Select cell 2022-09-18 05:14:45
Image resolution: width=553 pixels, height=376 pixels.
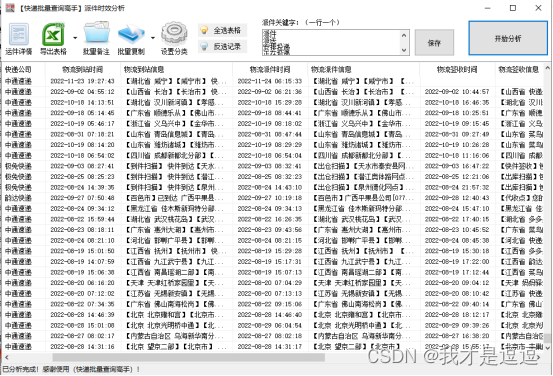point(83,113)
